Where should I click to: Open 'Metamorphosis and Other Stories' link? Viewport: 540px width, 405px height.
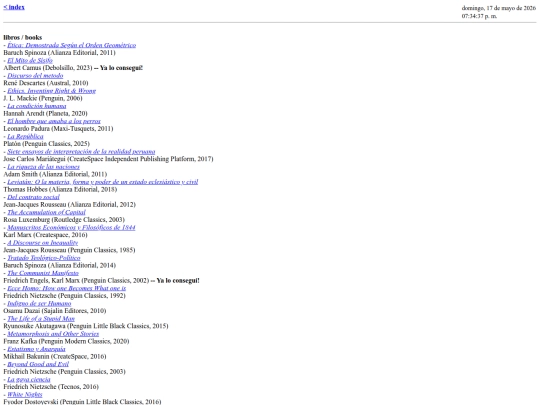[53, 333]
